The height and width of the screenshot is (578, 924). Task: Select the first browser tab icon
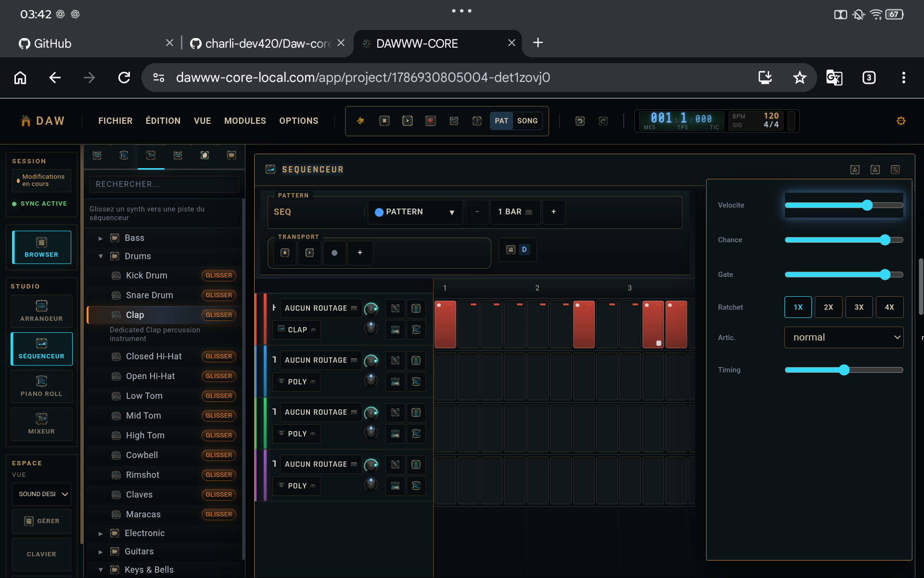coord(97,155)
